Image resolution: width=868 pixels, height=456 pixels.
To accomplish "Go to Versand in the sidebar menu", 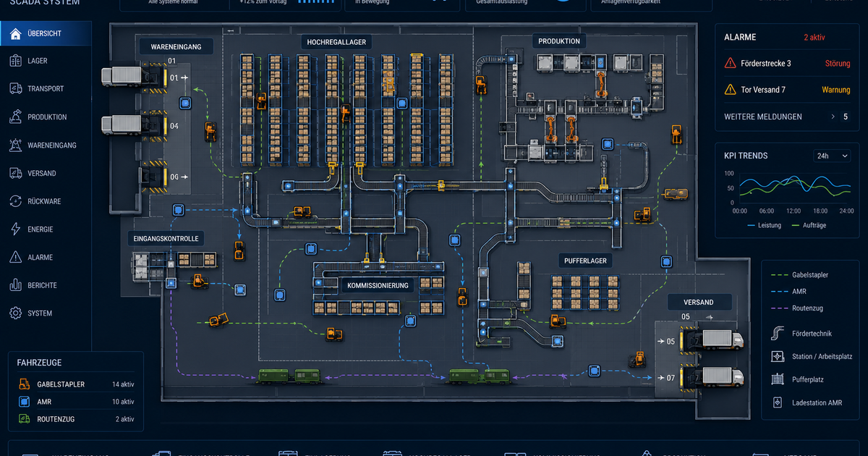I will 46,174.
